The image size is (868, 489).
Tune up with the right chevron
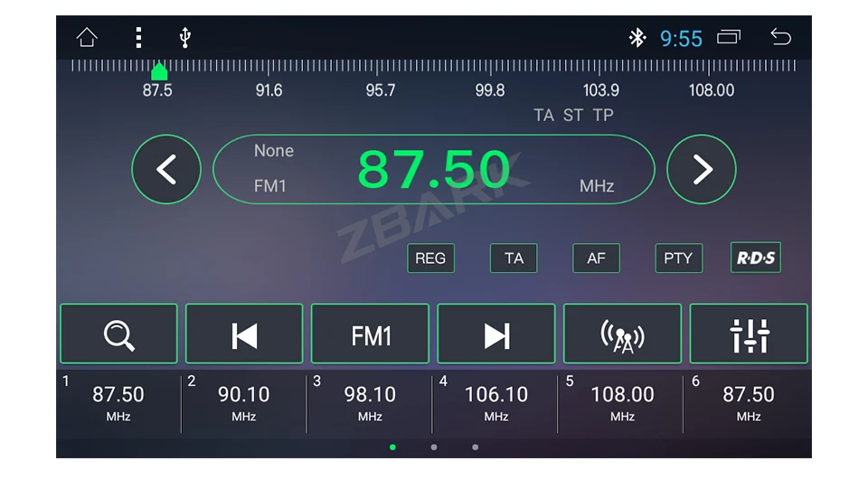click(702, 169)
